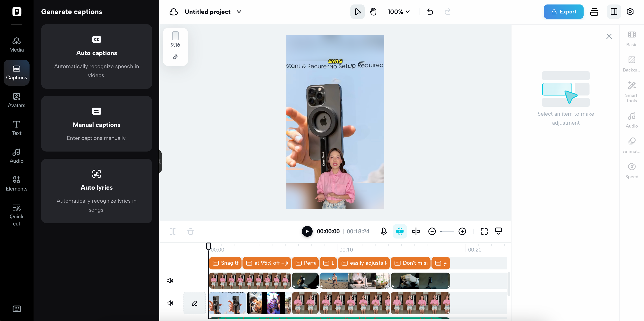Mute the top audio track
This screenshot has height=321, width=644.
pos(170,280)
